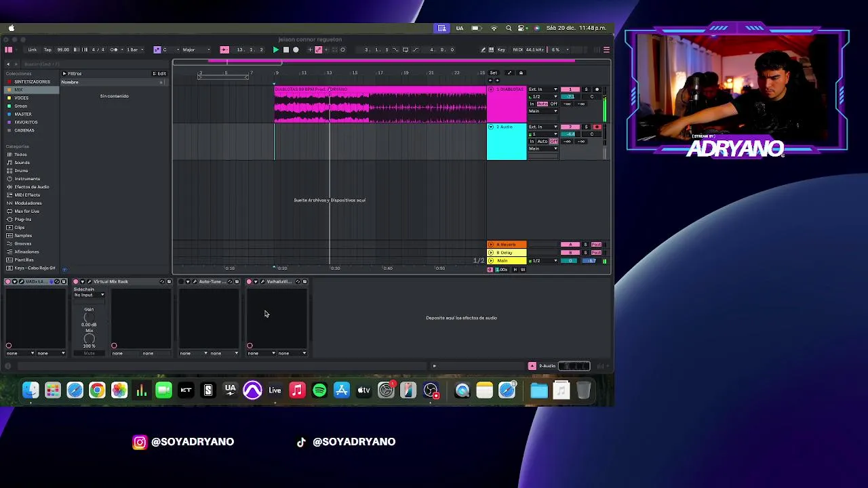Enable Key map mode
Screen dimensions: 868x488
(501, 49)
